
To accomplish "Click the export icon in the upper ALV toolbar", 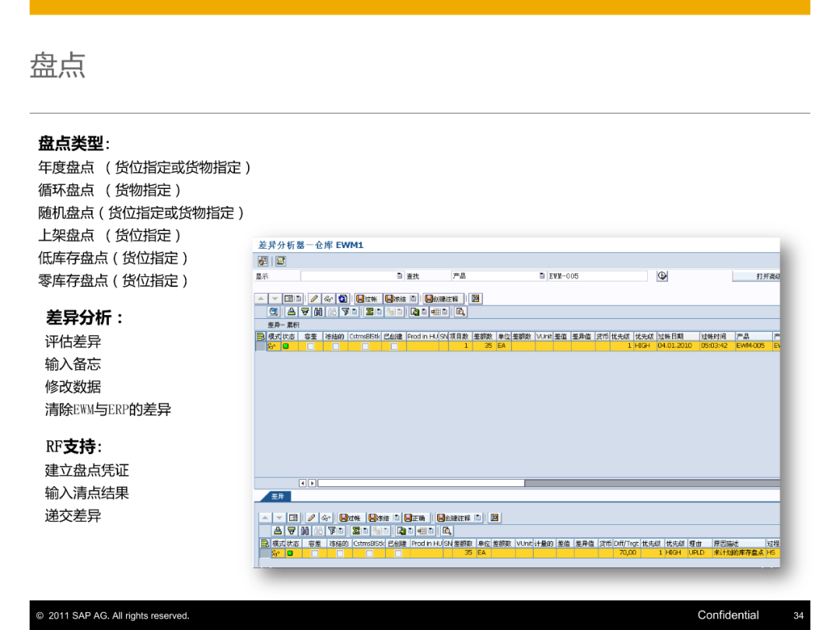I will [415, 312].
